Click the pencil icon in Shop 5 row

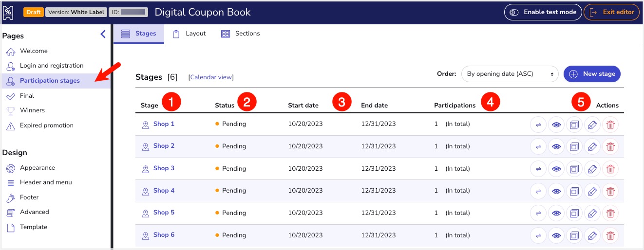(592, 213)
